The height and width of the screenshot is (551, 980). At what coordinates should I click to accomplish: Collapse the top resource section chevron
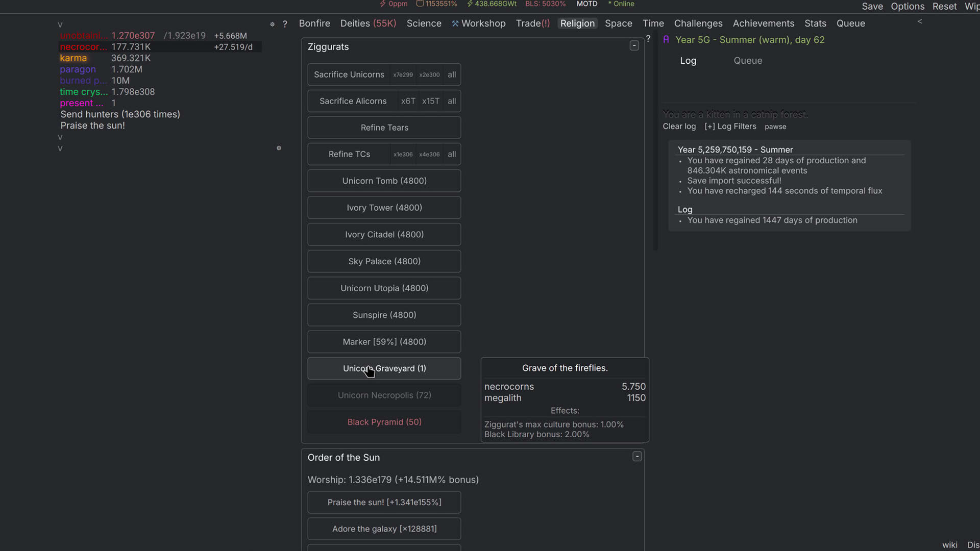tap(60, 25)
